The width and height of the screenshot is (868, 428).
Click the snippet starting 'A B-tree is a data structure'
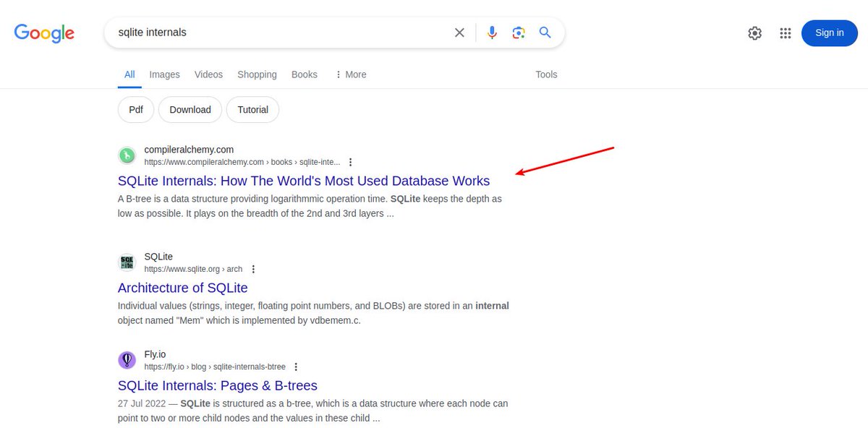pyautogui.click(x=310, y=206)
